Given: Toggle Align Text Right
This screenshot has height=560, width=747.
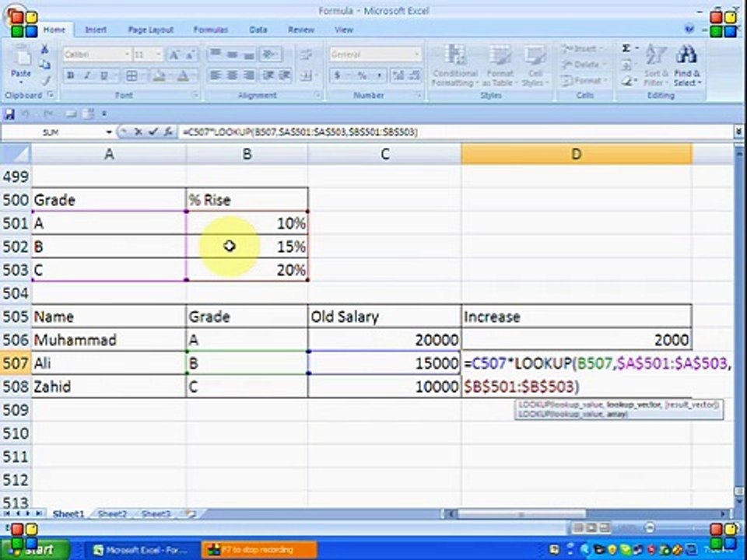Looking at the screenshot, I should pos(248,75).
